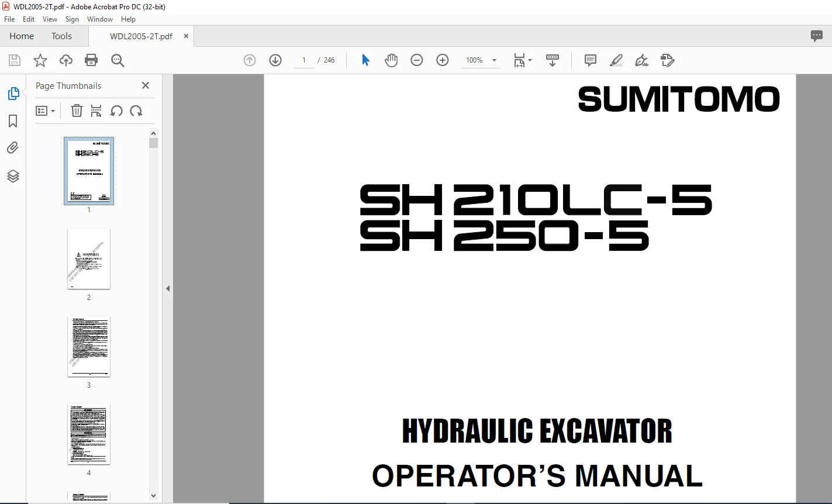The height and width of the screenshot is (504, 832).
Task: Select the arrow selection tool
Action: (x=365, y=60)
